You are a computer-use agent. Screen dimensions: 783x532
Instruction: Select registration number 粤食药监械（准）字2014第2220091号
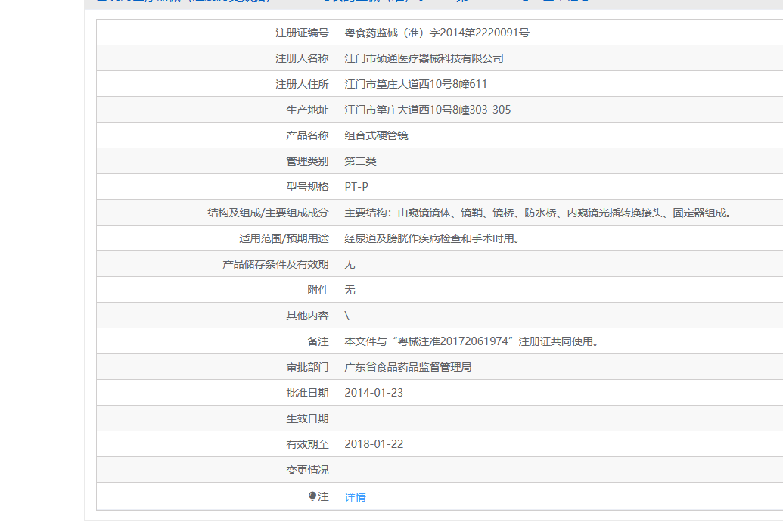(437, 33)
